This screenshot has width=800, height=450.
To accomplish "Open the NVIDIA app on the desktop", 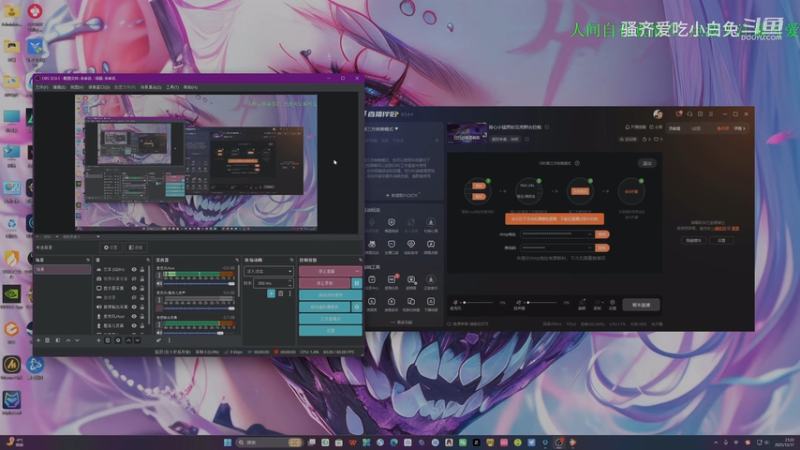I will (11, 295).
